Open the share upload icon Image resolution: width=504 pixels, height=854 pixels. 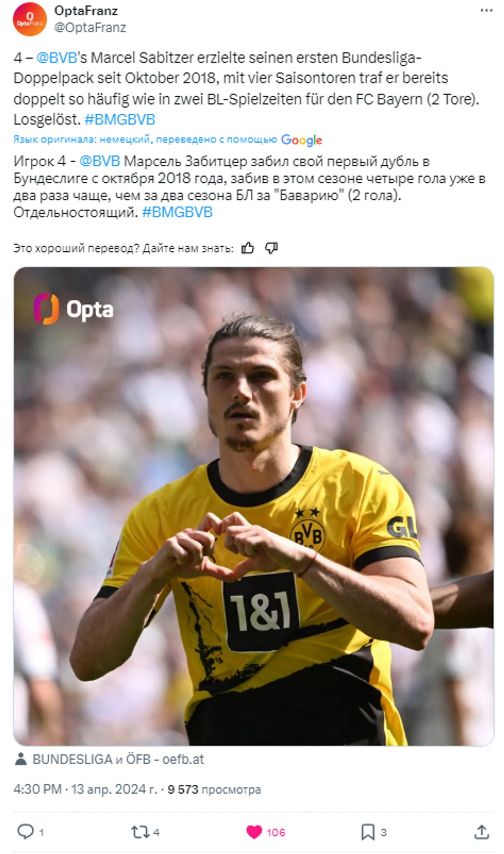482,832
